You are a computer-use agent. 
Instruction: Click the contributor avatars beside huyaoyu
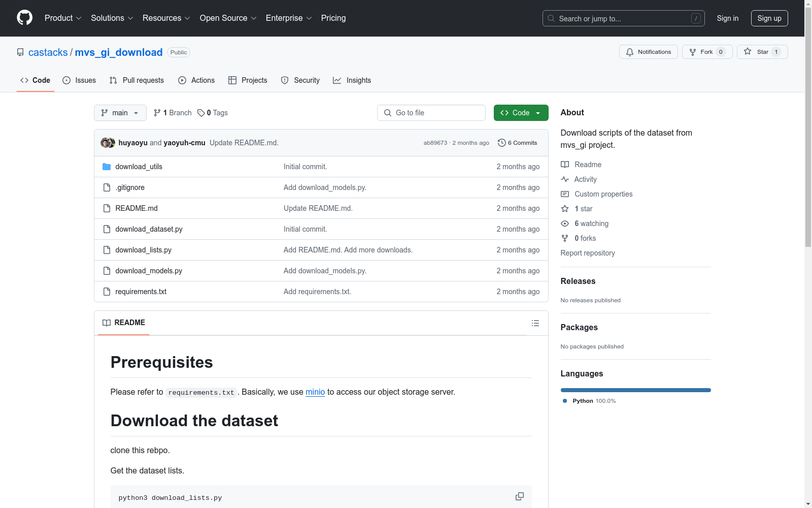(108, 143)
